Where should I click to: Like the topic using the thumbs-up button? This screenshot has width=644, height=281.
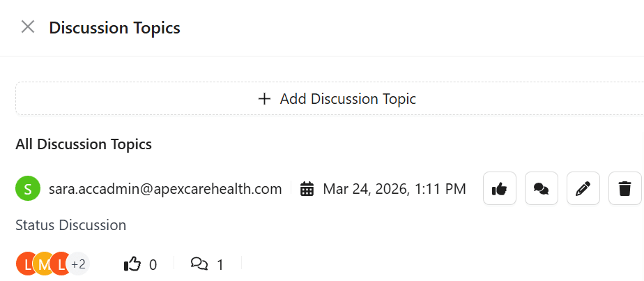click(499, 188)
